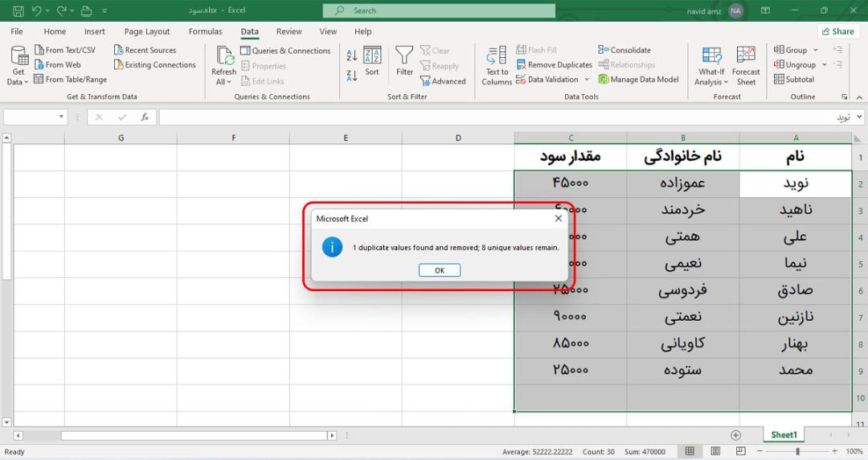Import From Table/Range
Viewport: 868px width, 460px height.
click(x=70, y=80)
